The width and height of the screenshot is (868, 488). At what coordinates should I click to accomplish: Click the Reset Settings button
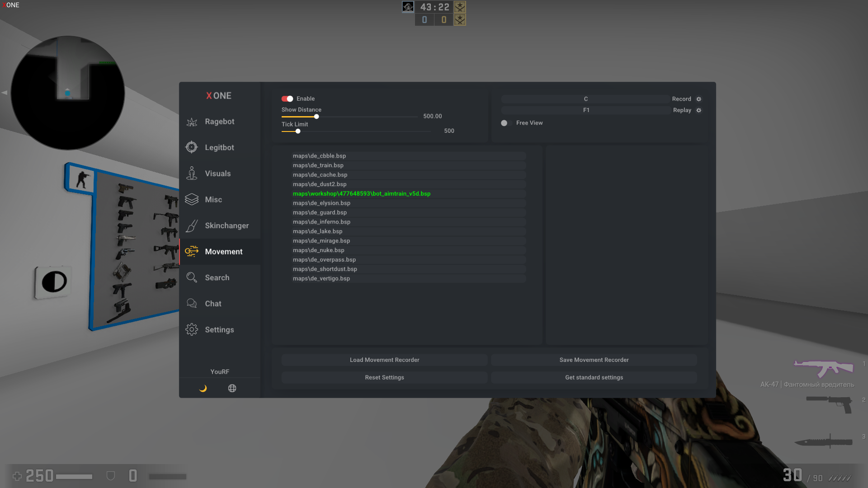pyautogui.click(x=384, y=377)
